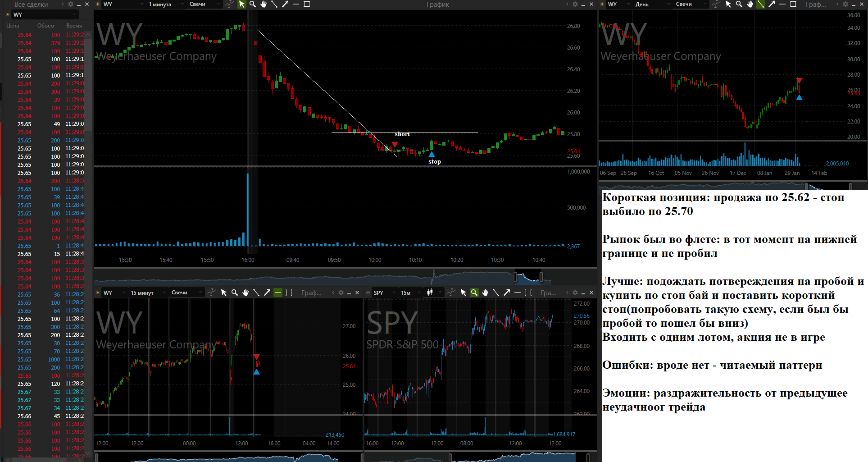
Task: Select the arrow tool on the SPY chart
Action: (x=507, y=293)
